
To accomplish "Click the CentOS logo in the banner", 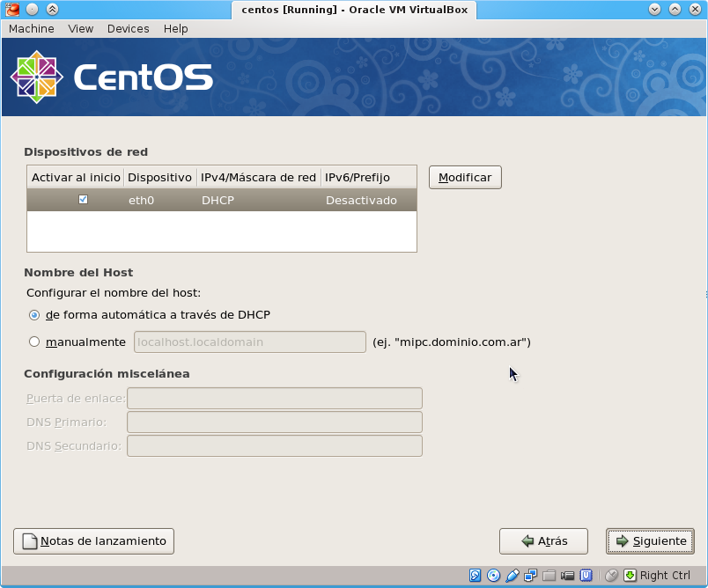I will pos(111,77).
